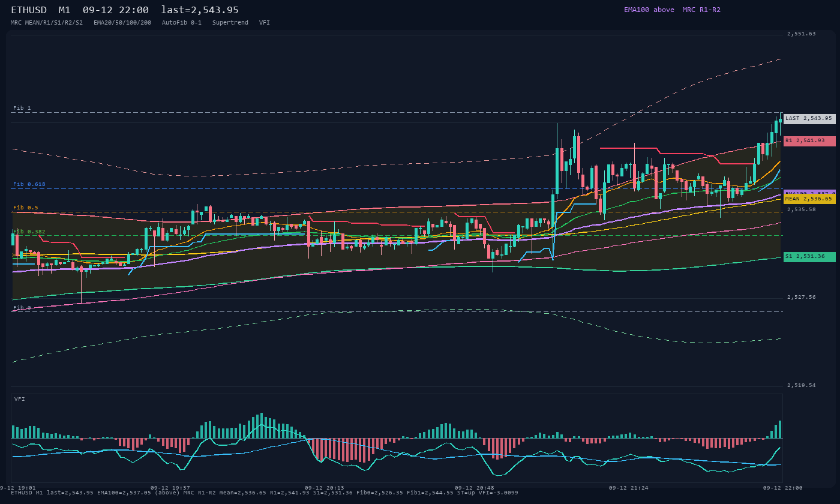Click the R1 2,541.93 price tag
The image size is (840, 504).
tap(809, 141)
